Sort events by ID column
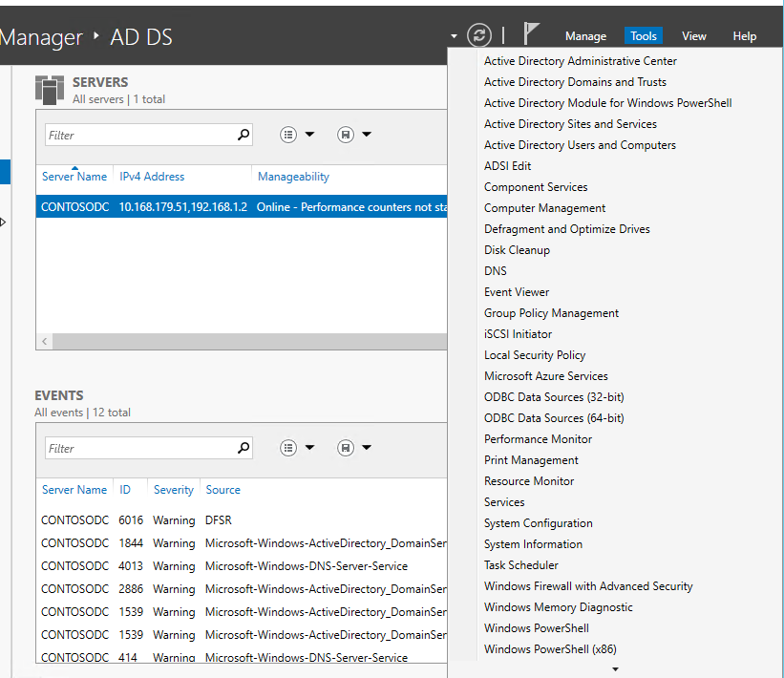This screenshot has height=678, width=784. (125, 490)
